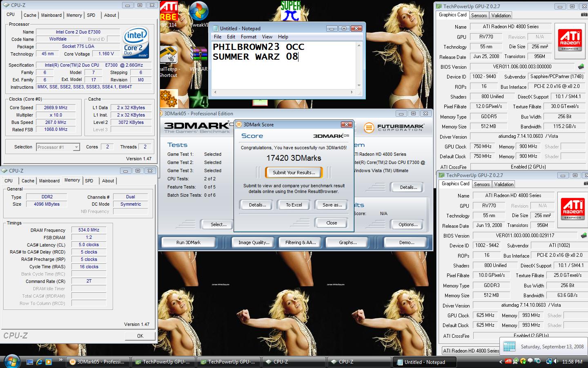Click the Graphs... button

click(347, 242)
